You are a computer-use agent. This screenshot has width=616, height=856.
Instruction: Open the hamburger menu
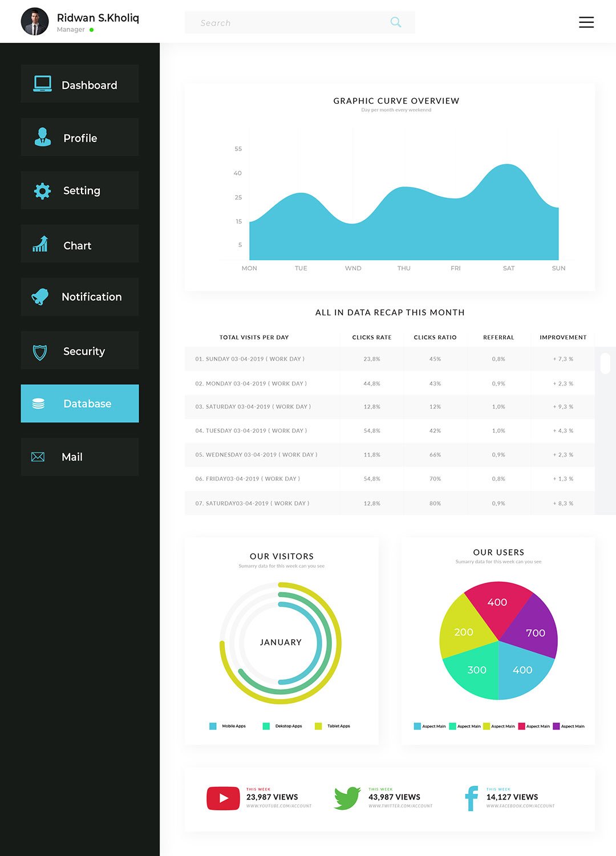pos(586,22)
